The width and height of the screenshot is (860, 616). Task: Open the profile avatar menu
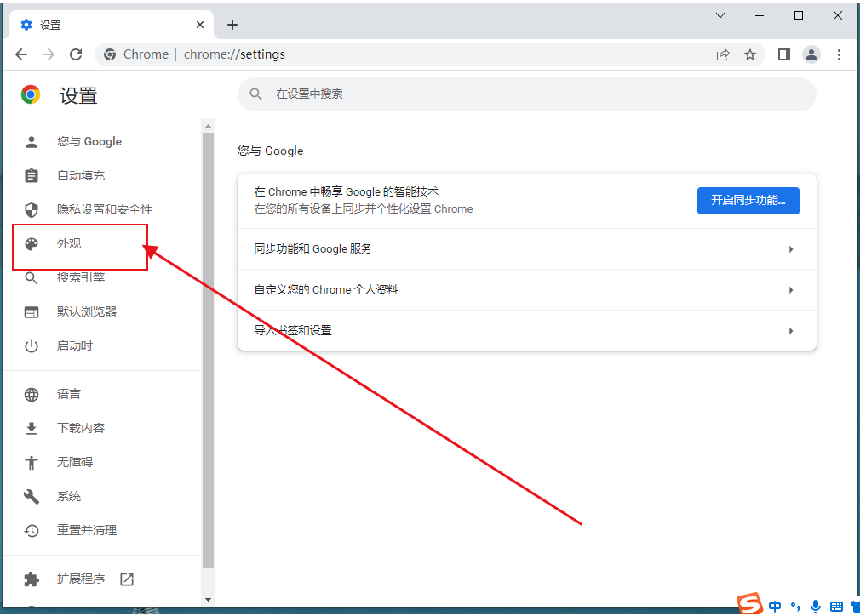[811, 54]
